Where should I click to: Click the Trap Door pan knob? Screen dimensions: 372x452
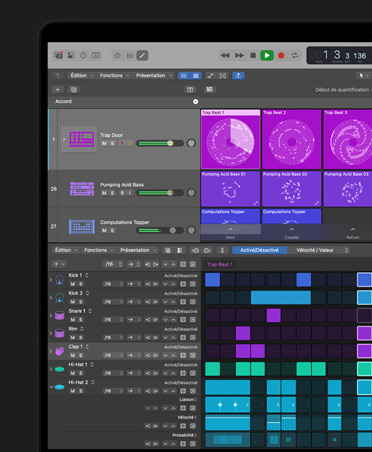tap(191, 143)
